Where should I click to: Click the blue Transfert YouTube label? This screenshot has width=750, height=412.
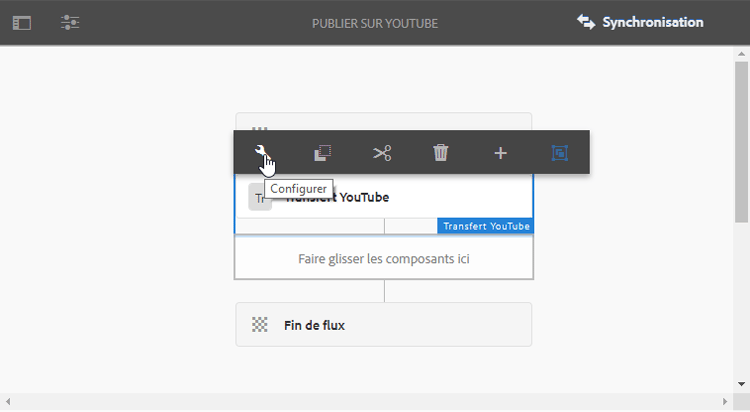[x=485, y=226]
